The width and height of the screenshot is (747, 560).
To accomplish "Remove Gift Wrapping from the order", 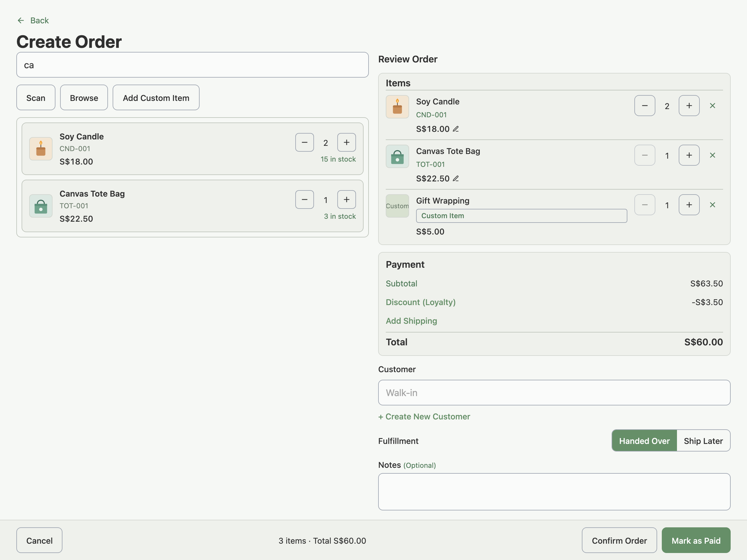I will (712, 205).
